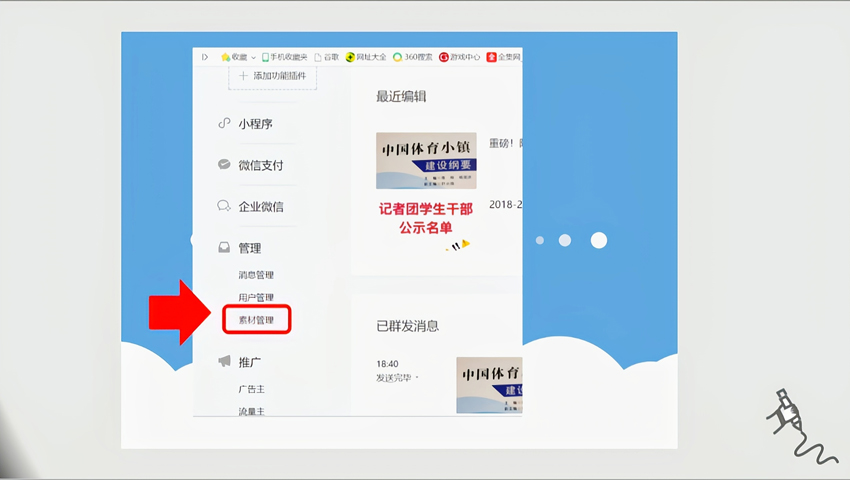Click the 推广 megaphone icon
Image resolution: width=850 pixels, height=480 pixels.
click(224, 361)
